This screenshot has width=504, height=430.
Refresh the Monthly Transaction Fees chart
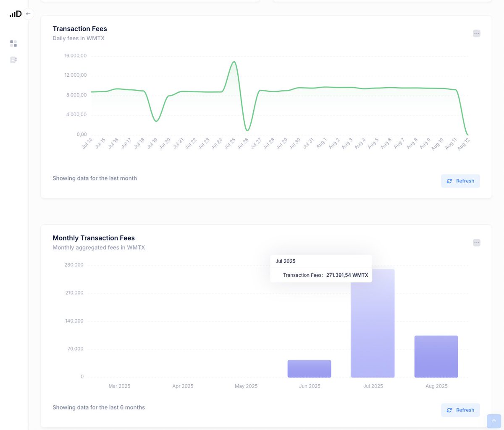tap(460, 410)
